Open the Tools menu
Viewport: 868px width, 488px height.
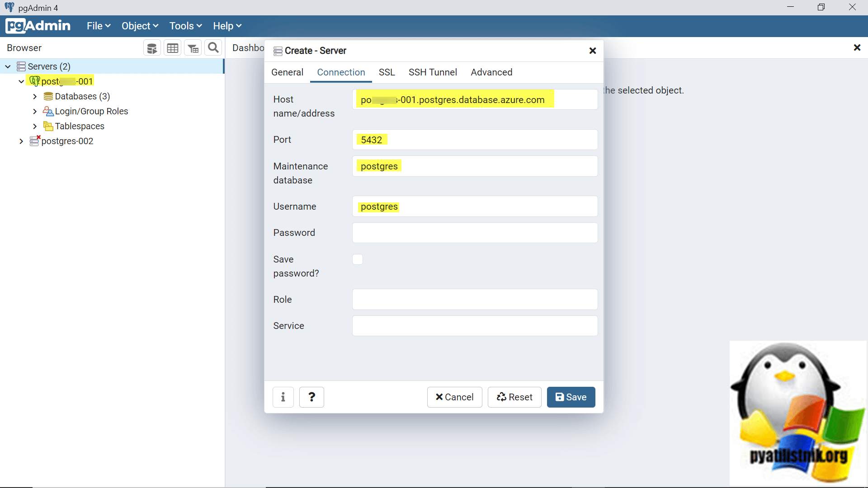click(x=185, y=26)
